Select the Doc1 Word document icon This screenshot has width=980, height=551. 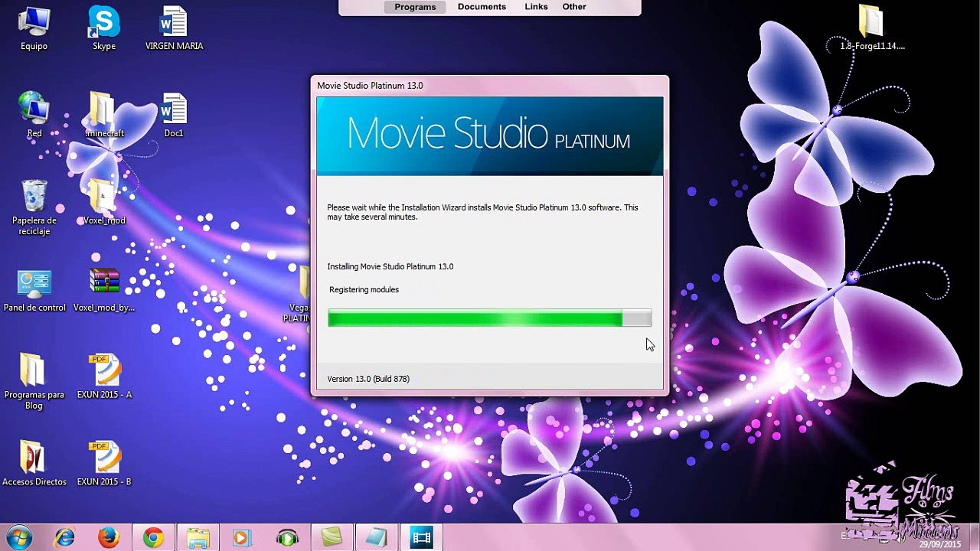click(174, 116)
